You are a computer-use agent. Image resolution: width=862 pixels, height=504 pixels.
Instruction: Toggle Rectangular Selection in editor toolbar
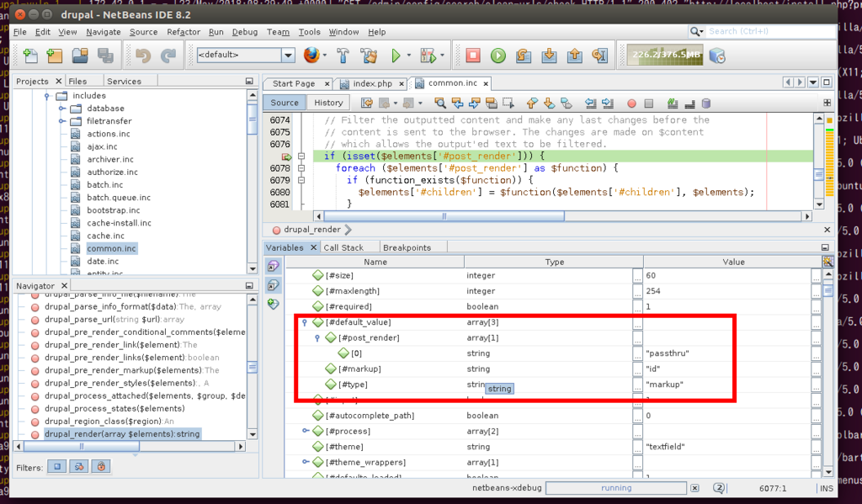click(x=508, y=103)
